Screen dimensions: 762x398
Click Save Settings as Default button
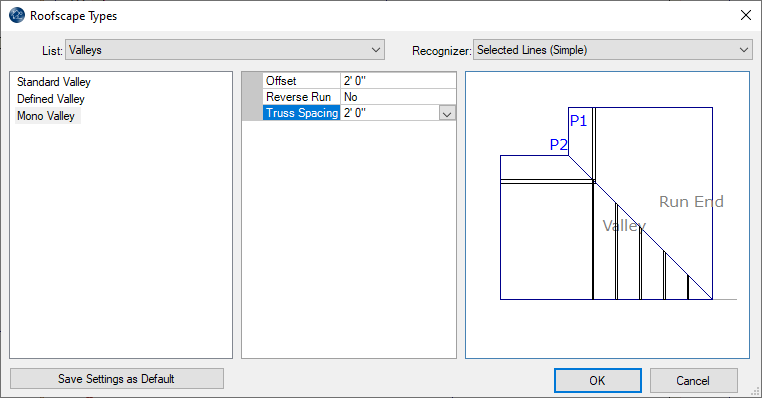tap(117, 379)
